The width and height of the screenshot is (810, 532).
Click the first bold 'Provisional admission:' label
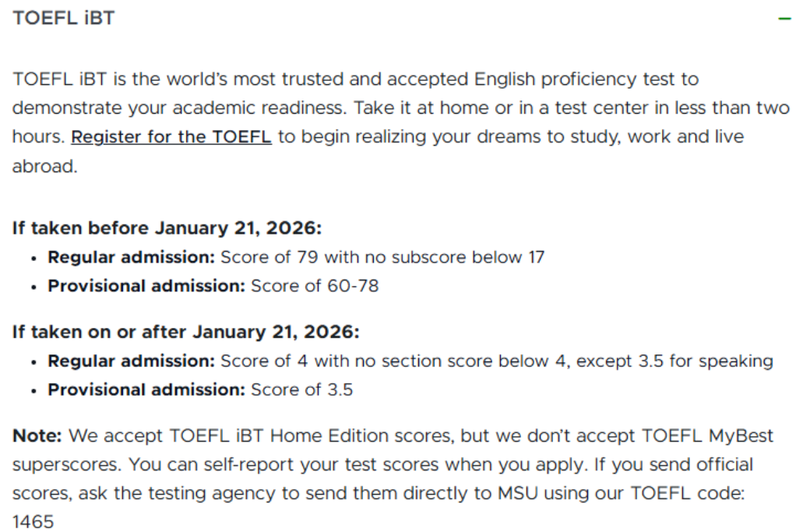[x=147, y=286]
